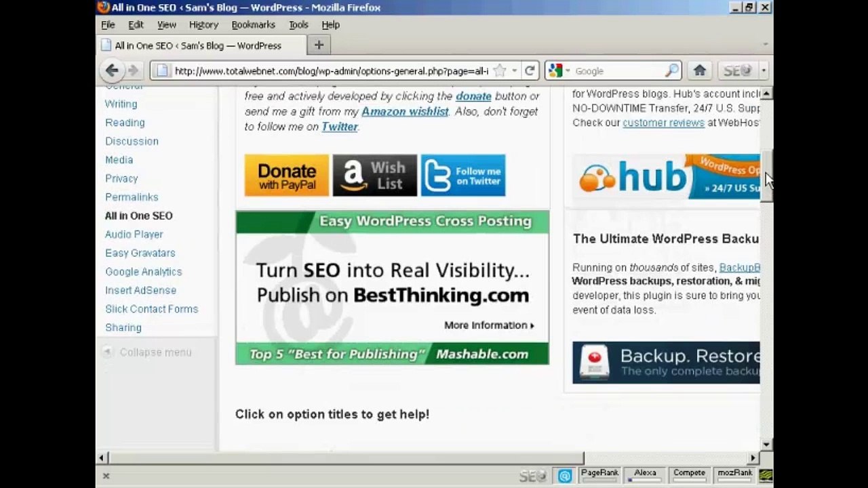Click the SEO icon in the status bar
This screenshot has width=868, height=488.
tap(532, 476)
